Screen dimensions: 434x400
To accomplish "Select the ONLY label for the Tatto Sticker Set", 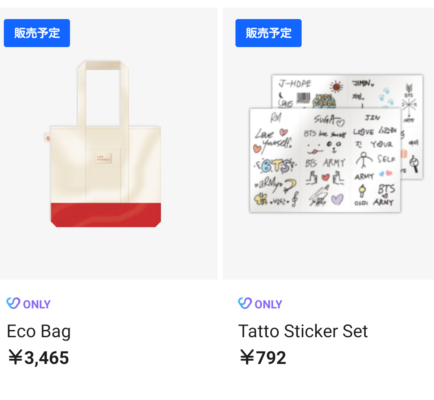I will coord(268,304).
